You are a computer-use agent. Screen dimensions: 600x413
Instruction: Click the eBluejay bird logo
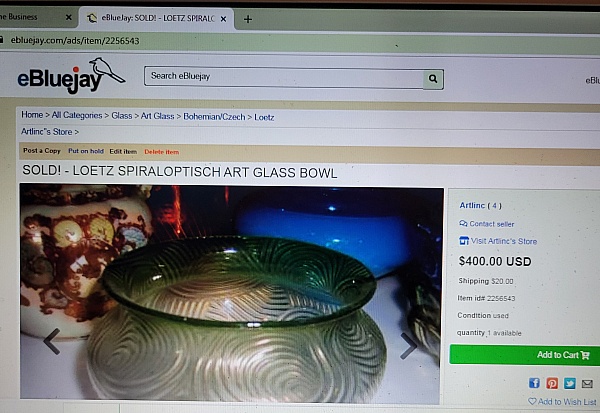point(71,76)
